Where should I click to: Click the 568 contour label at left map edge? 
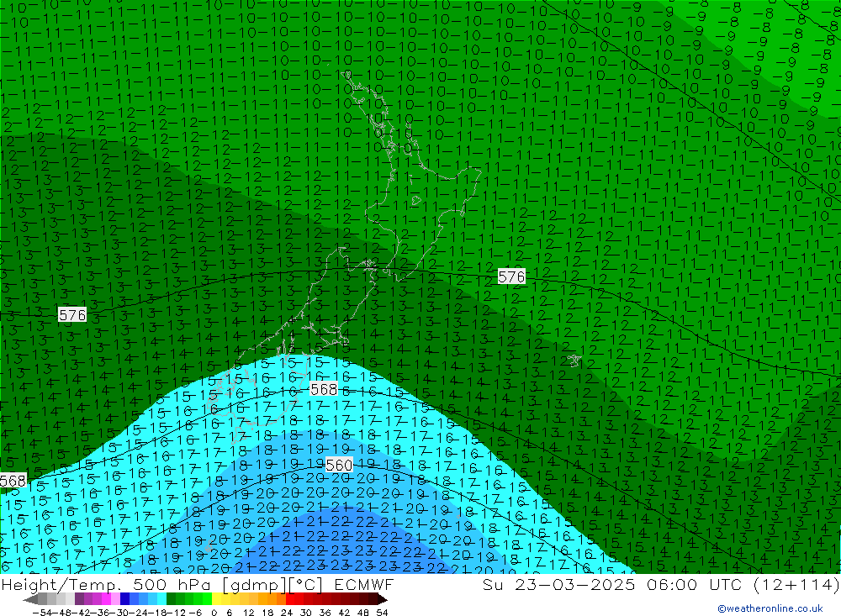(13, 481)
